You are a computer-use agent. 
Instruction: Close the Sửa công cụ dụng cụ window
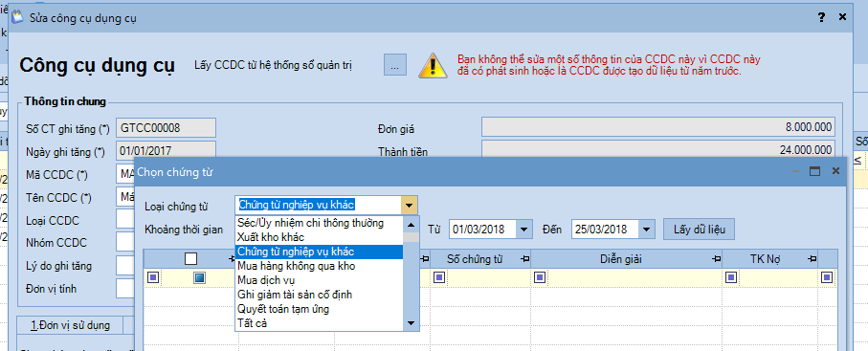click(x=842, y=17)
